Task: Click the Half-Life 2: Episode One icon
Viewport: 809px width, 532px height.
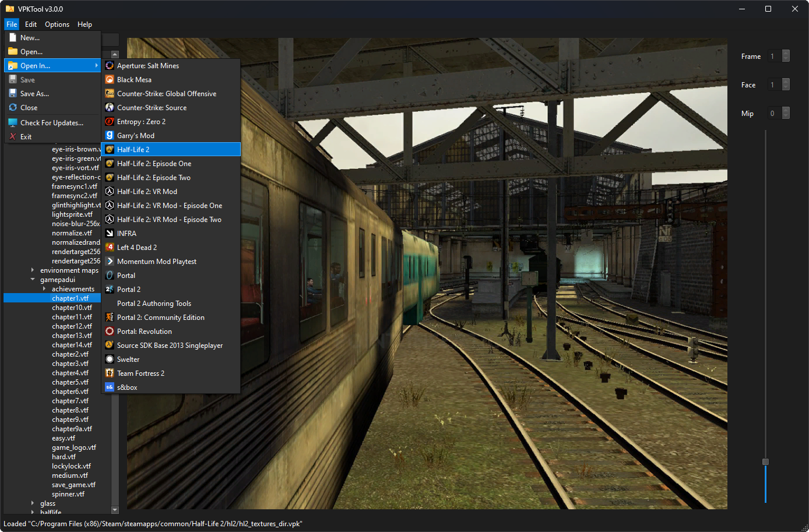Action: click(110, 163)
